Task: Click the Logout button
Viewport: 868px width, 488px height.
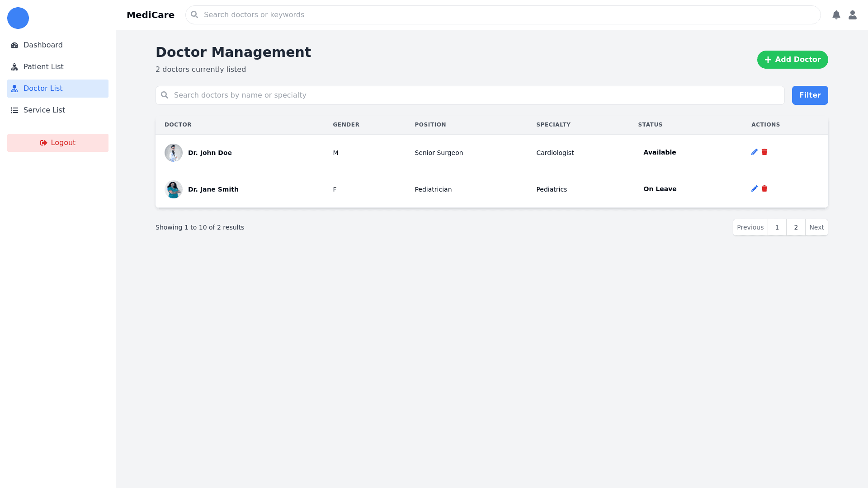Action: 57,142
